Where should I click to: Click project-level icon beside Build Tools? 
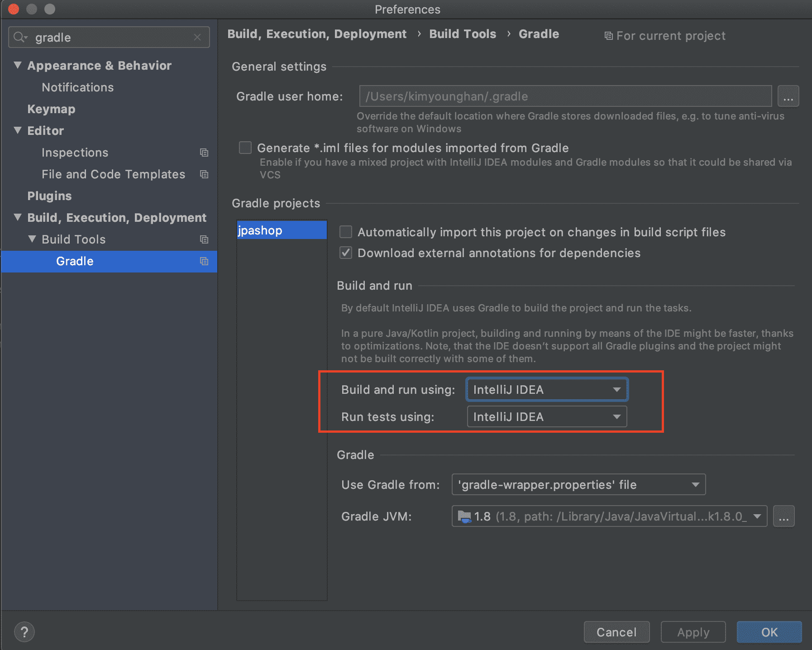pos(204,240)
